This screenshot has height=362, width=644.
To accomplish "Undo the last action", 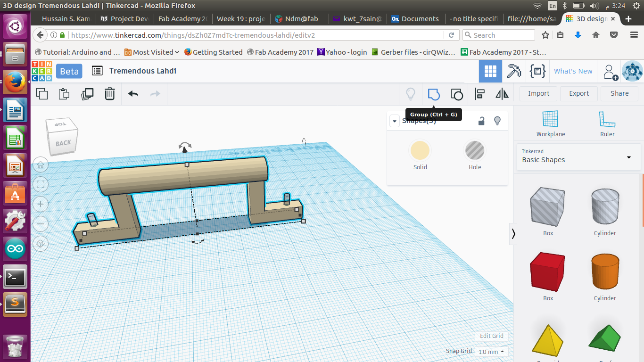I will (133, 94).
